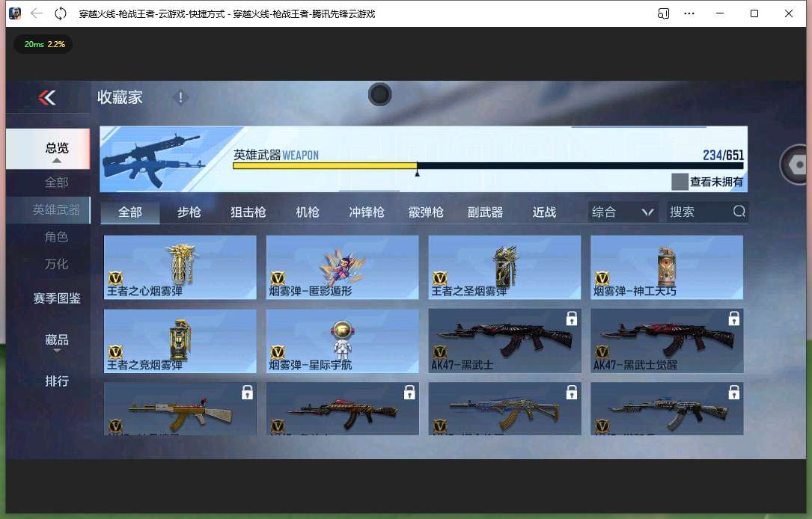Open the 烟雾弹-匿影遁形 card
Screen dimensions: 812x519
click(342, 267)
